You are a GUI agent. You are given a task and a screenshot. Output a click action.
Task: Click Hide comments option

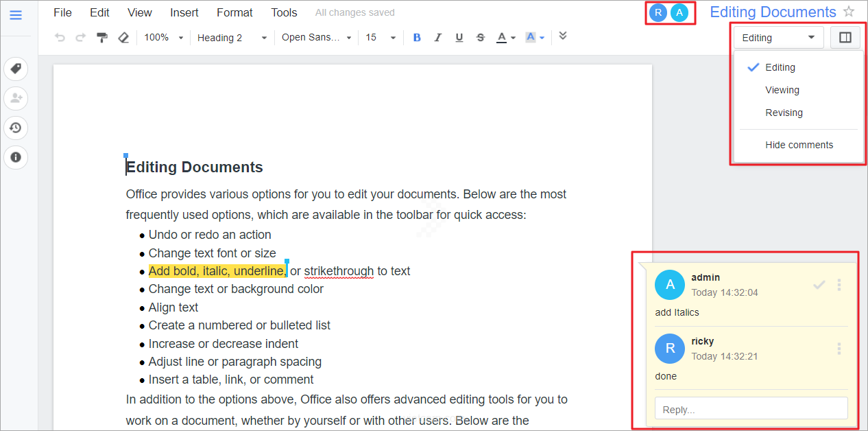point(799,145)
